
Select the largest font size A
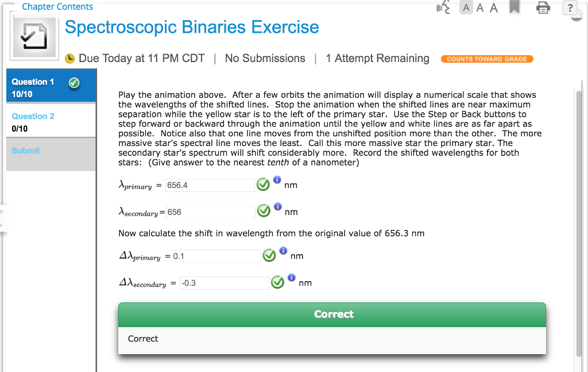pos(494,8)
